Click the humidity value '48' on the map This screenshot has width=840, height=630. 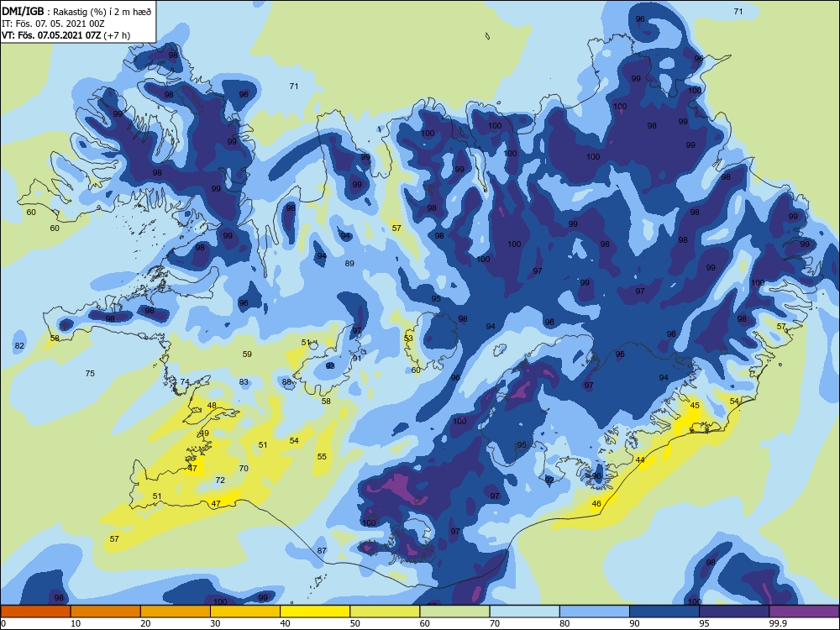click(x=212, y=406)
